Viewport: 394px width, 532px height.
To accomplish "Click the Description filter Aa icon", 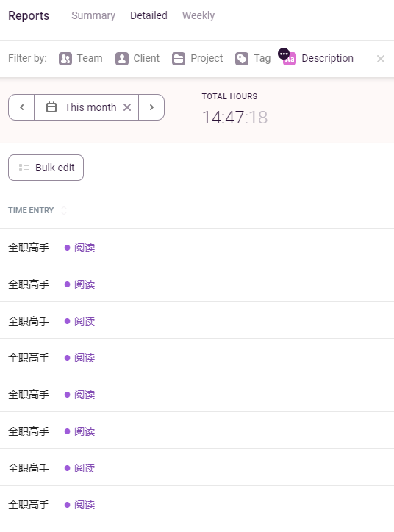I will click(290, 59).
